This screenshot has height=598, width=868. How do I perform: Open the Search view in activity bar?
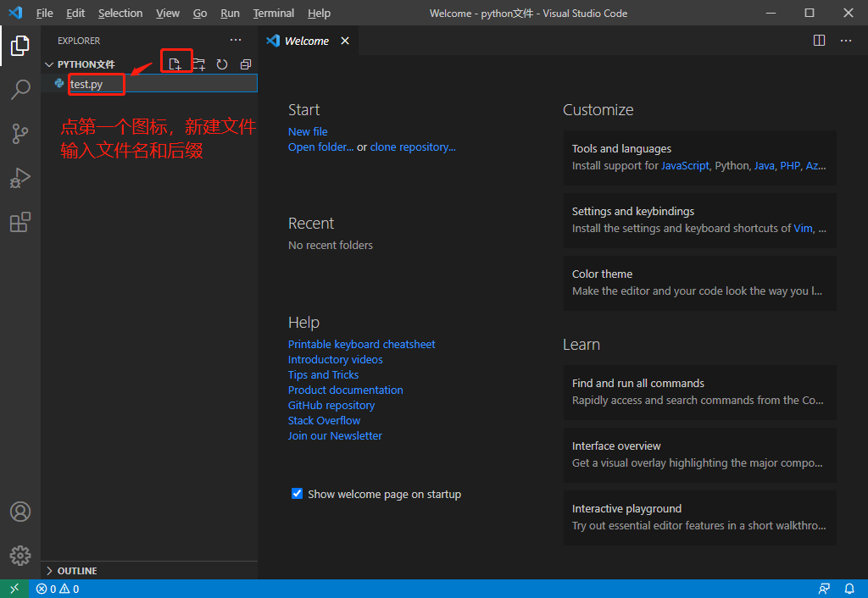(x=20, y=89)
